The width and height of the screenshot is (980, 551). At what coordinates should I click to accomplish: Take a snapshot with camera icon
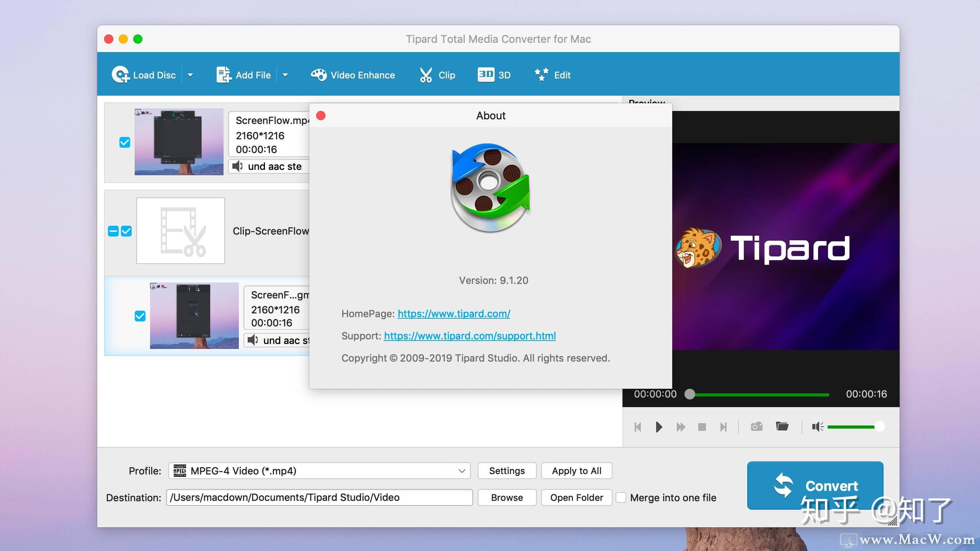[x=756, y=427]
